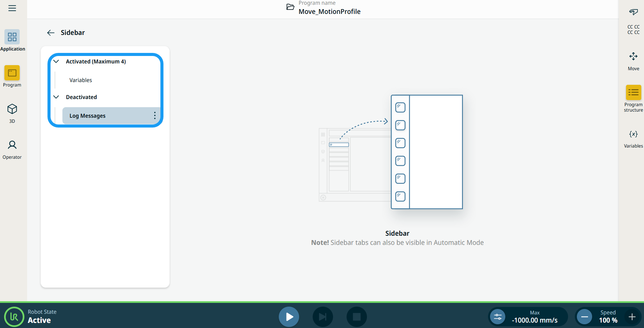Switch to the Program view
The image size is (644, 328).
(12, 76)
